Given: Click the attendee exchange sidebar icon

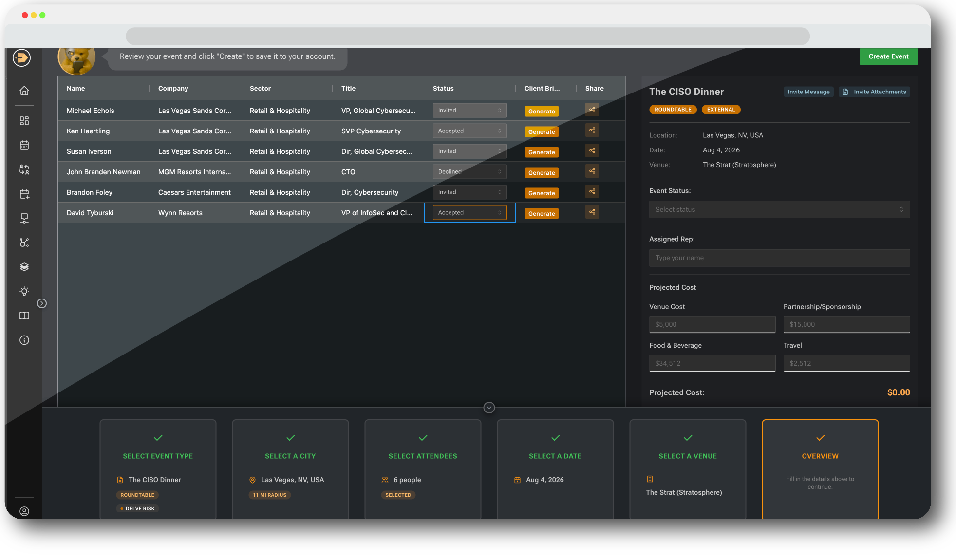Looking at the screenshot, I should [x=24, y=169].
